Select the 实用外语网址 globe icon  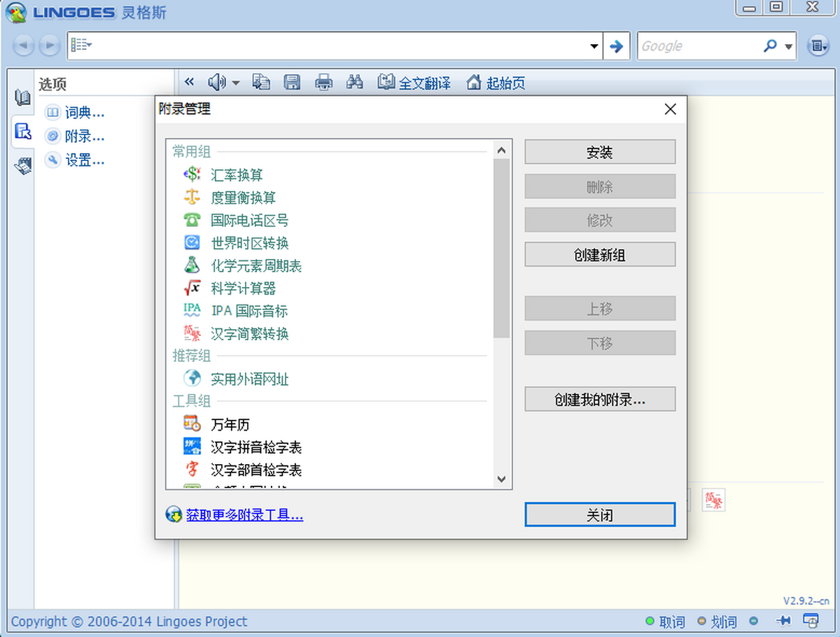tap(192, 379)
